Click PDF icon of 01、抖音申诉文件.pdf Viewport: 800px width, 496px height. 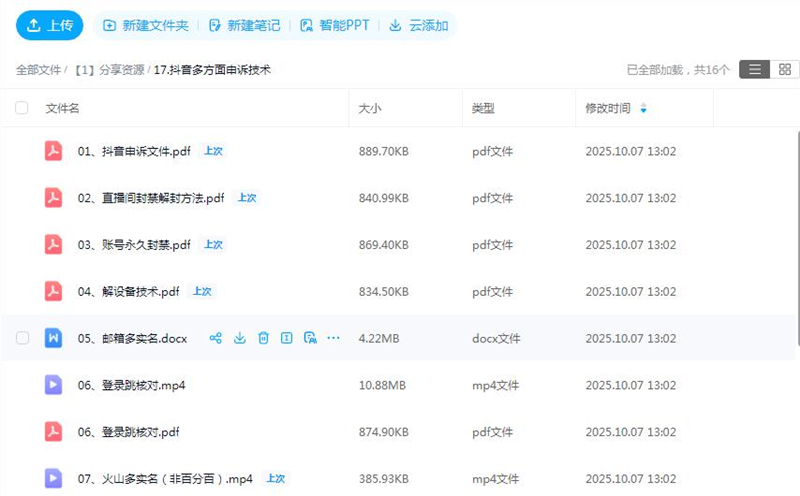click(x=54, y=151)
